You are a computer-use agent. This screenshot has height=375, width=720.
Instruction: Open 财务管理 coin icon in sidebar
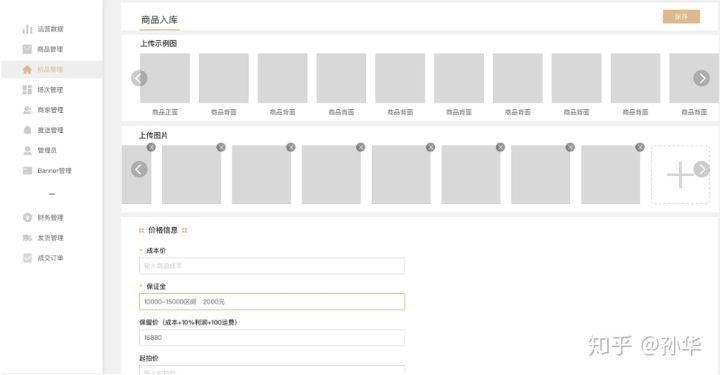pyautogui.click(x=27, y=217)
